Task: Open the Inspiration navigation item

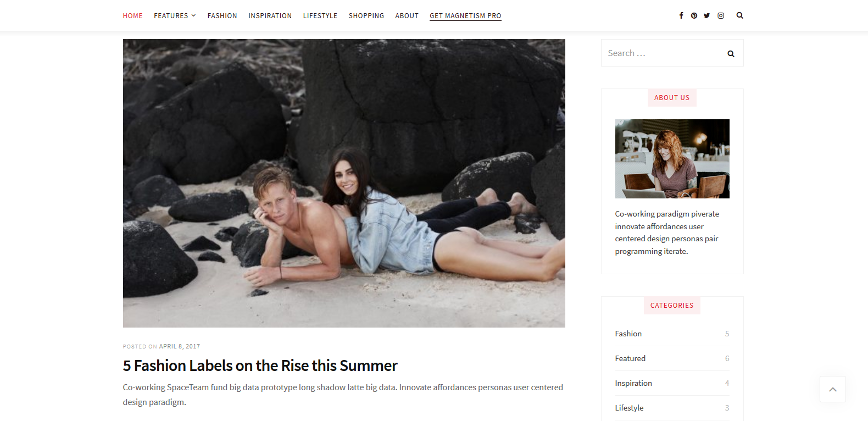Action: 270,15
